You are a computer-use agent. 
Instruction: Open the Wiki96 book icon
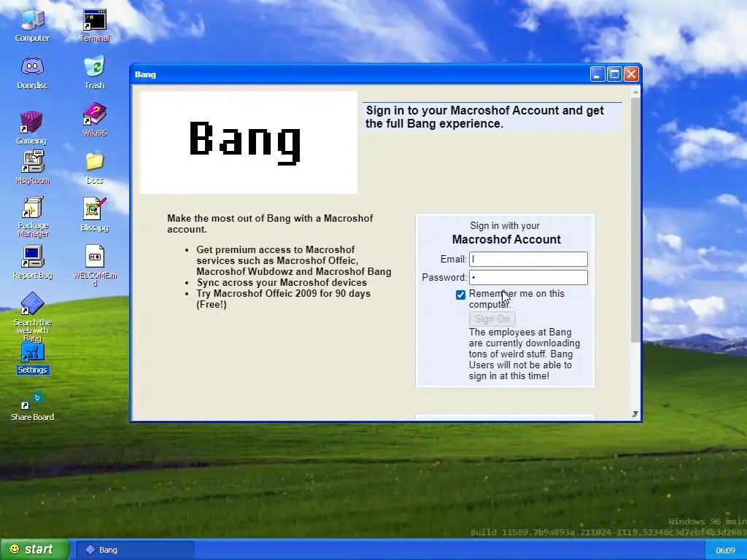[94, 119]
